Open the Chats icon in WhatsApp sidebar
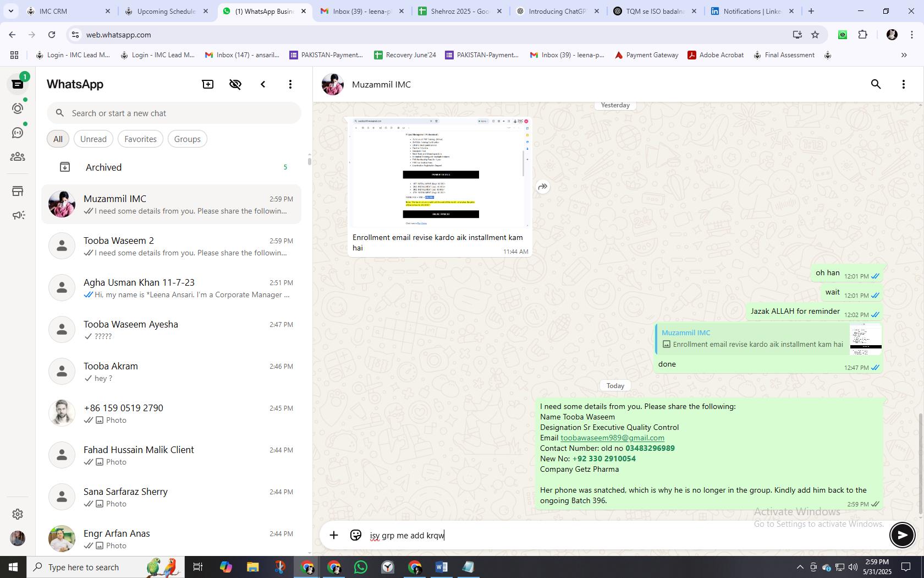This screenshot has width=924, height=578. pos(18,84)
